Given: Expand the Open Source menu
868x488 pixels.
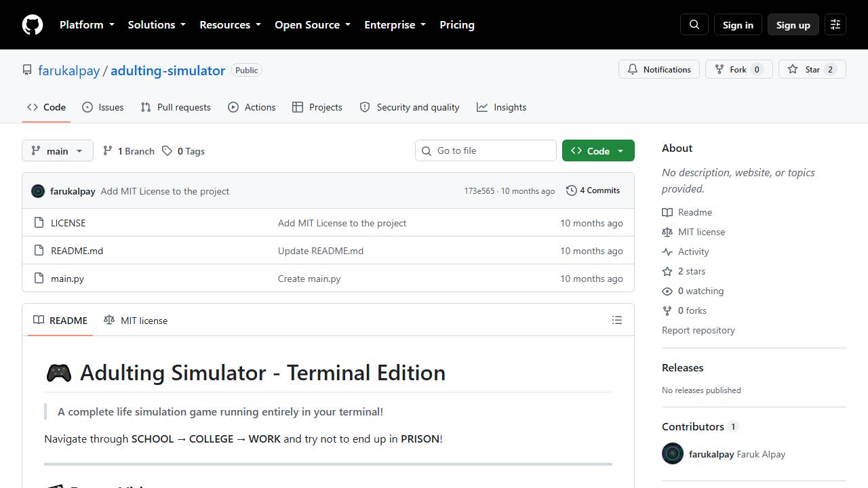Looking at the screenshot, I should (313, 24).
